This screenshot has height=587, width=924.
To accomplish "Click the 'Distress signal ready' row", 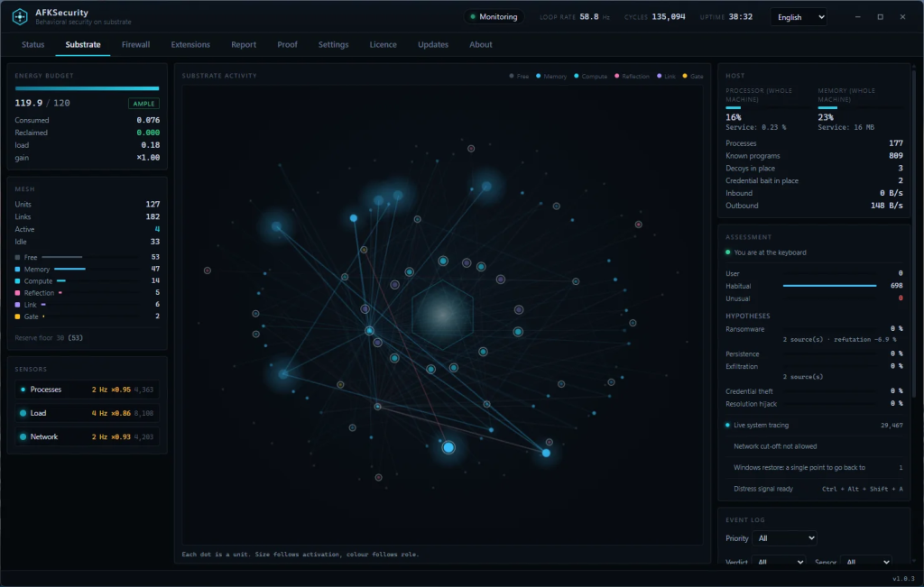I will click(814, 489).
